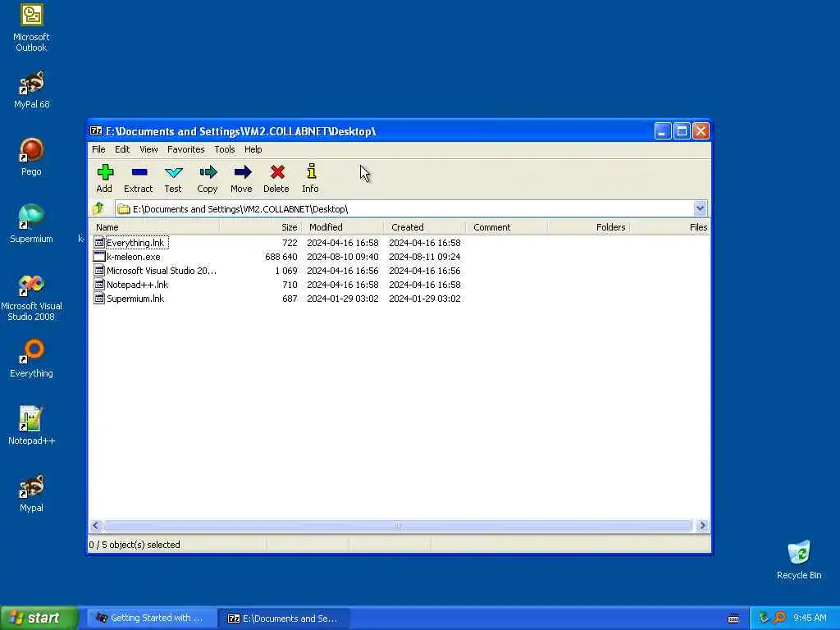840x630 pixels.
Task: Select the Notepad++.lnk file icon
Action: tap(99, 285)
